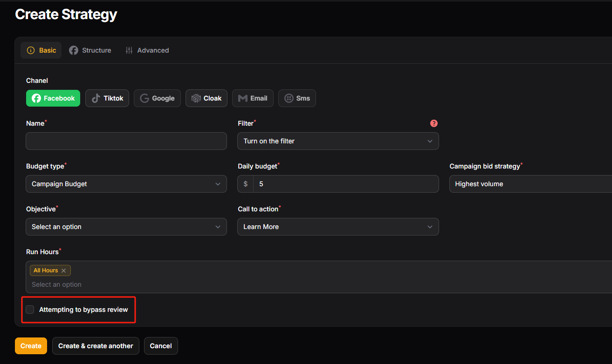612x364 pixels.
Task: Select the Google channel
Action: tap(157, 98)
